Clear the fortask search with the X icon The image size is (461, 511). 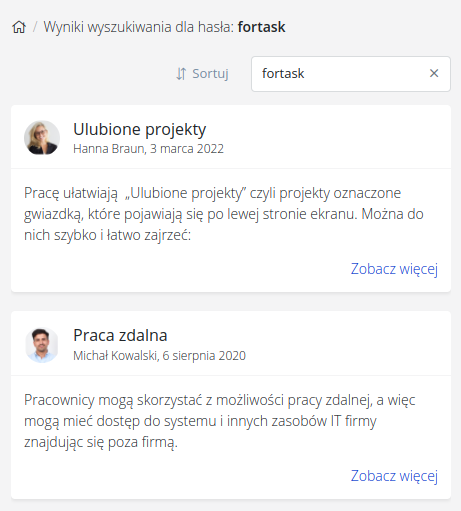tap(434, 73)
